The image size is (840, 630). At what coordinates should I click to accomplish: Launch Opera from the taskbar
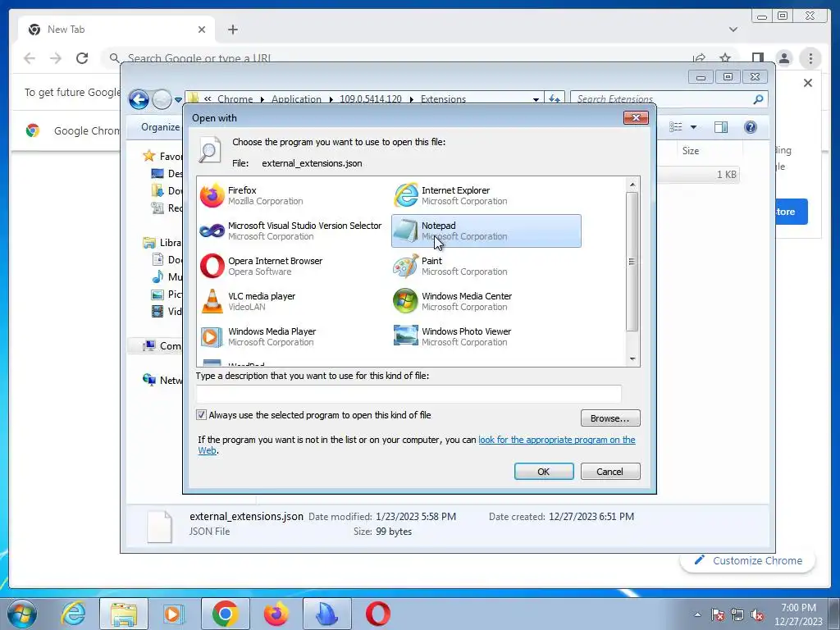click(x=378, y=614)
